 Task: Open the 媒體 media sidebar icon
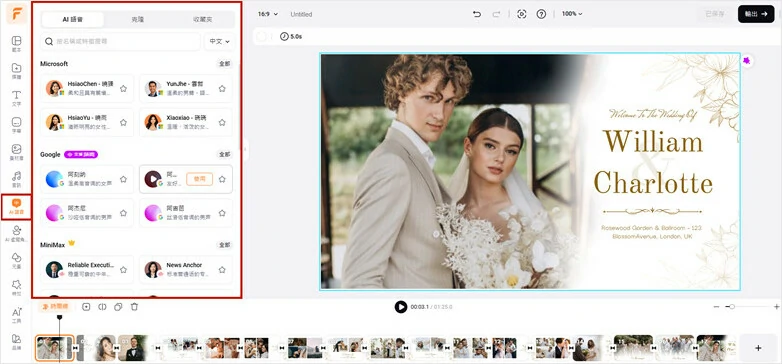16,70
